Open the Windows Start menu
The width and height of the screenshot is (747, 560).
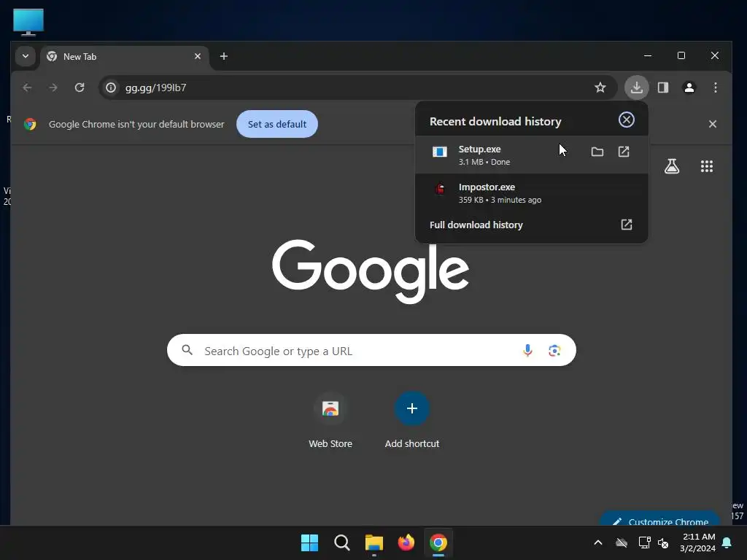click(309, 542)
